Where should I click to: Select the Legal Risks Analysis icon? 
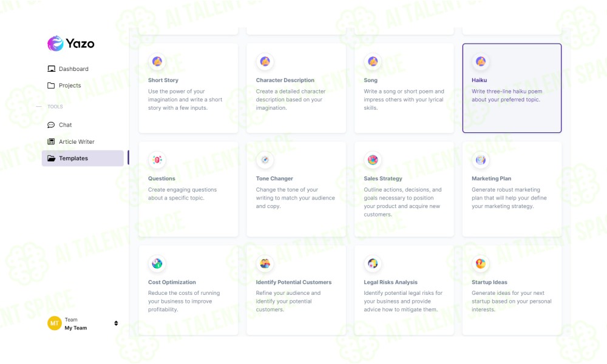373,263
